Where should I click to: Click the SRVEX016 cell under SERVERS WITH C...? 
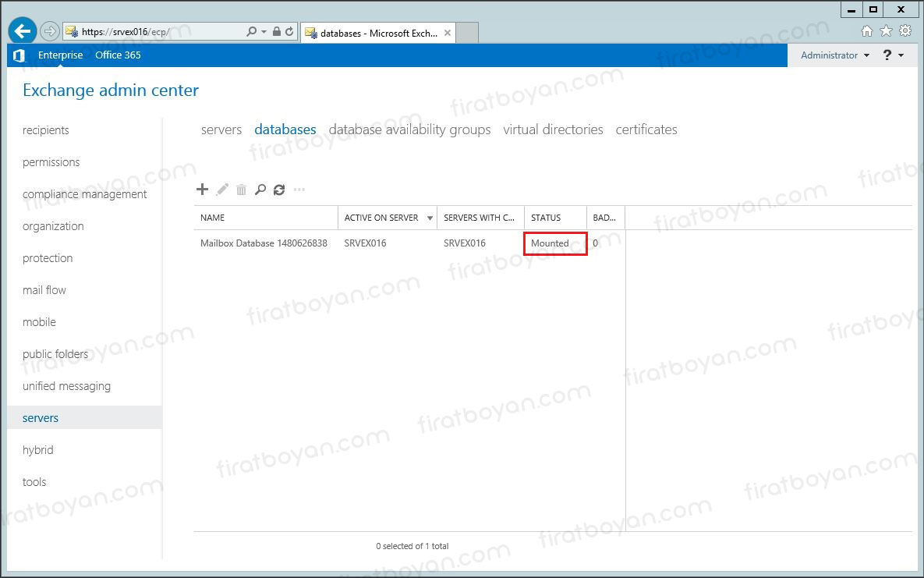[x=465, y=243]
